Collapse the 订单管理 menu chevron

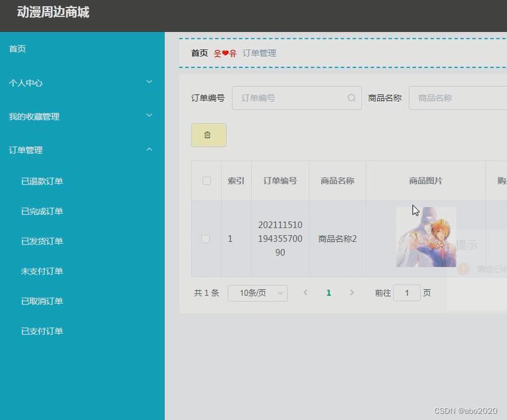[149, 149]
